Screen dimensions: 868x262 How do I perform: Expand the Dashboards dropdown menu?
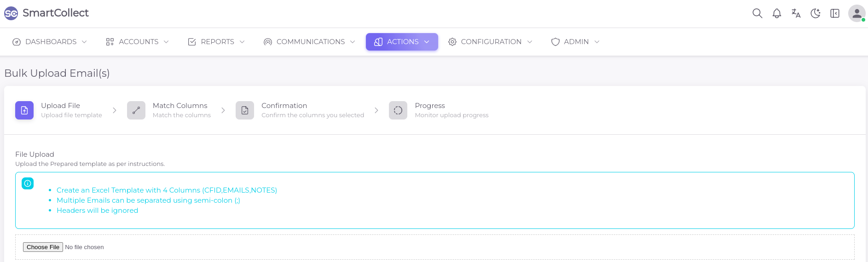pyautogui.click(x=50, y=42)
